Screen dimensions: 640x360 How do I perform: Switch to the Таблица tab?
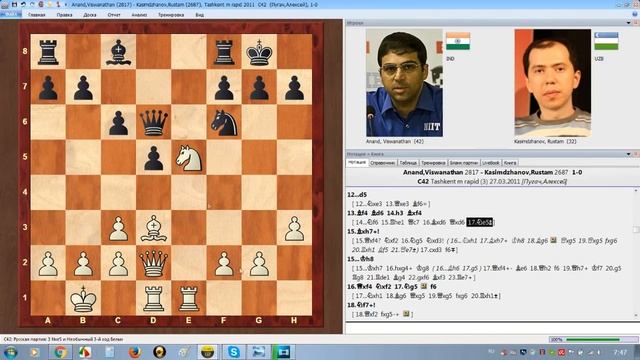coord(408,162)
